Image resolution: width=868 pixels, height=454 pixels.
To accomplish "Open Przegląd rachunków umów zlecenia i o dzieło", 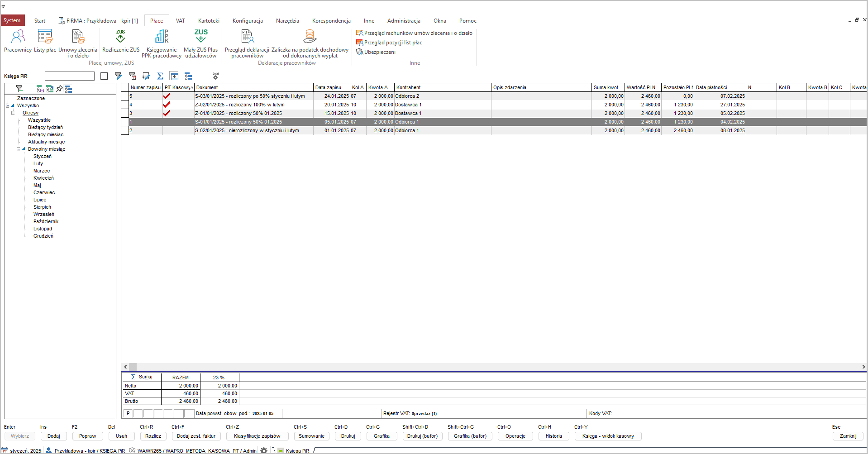I will point(414,33).
